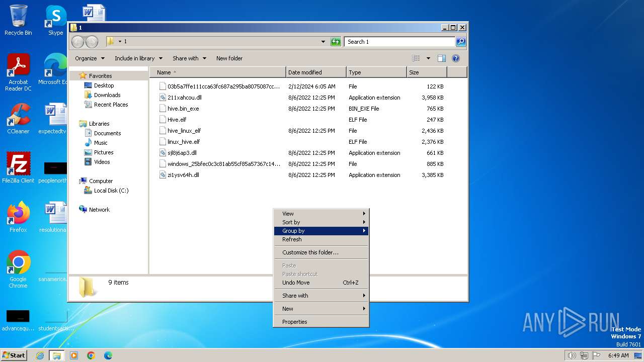
Task: Click the clock showing 6:49 AM
Action: coord(618,355)
